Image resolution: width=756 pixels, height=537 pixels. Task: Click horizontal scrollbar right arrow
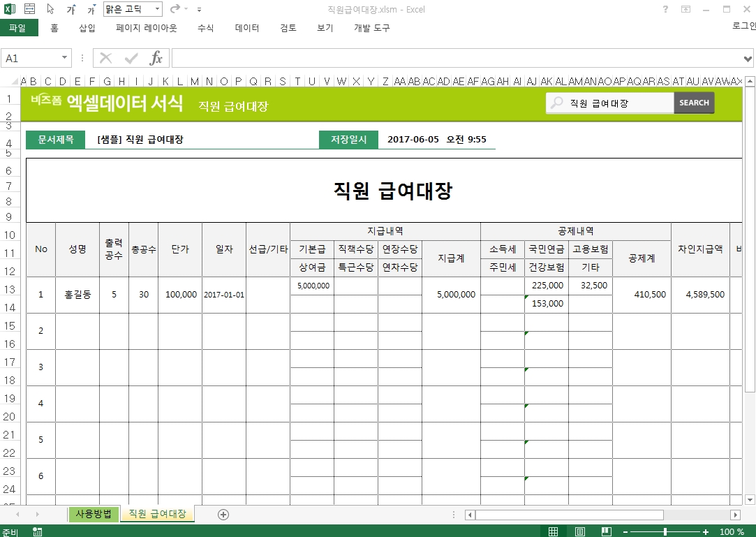(735, 515)
